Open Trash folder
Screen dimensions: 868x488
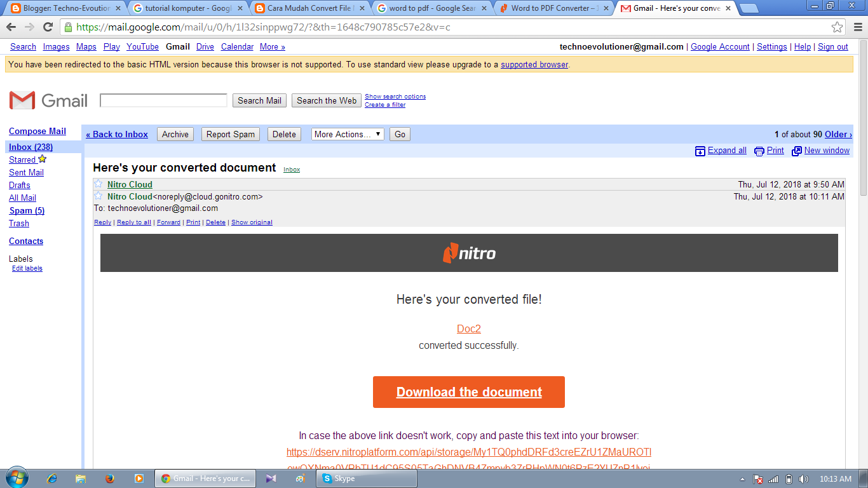(x=19, y=223)
